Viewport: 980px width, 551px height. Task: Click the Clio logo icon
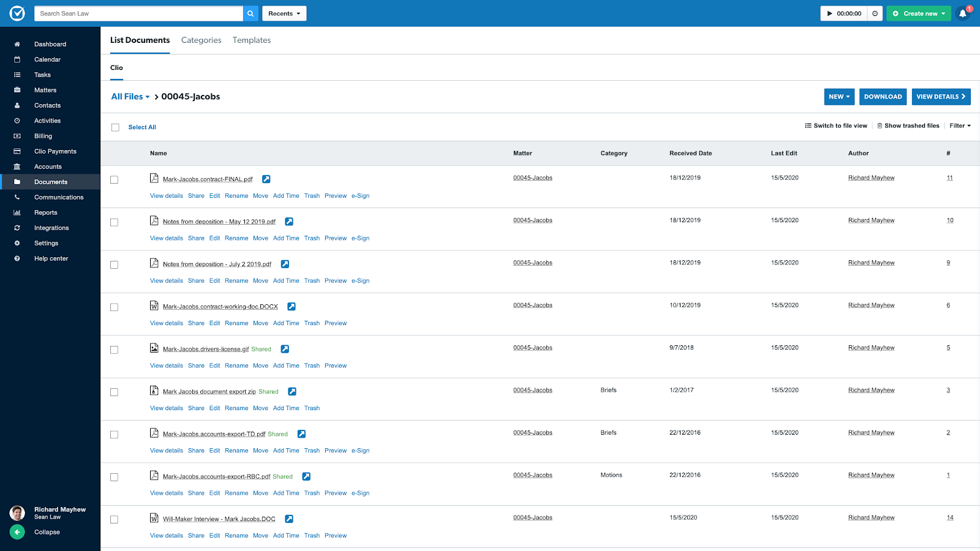point(17,13)
